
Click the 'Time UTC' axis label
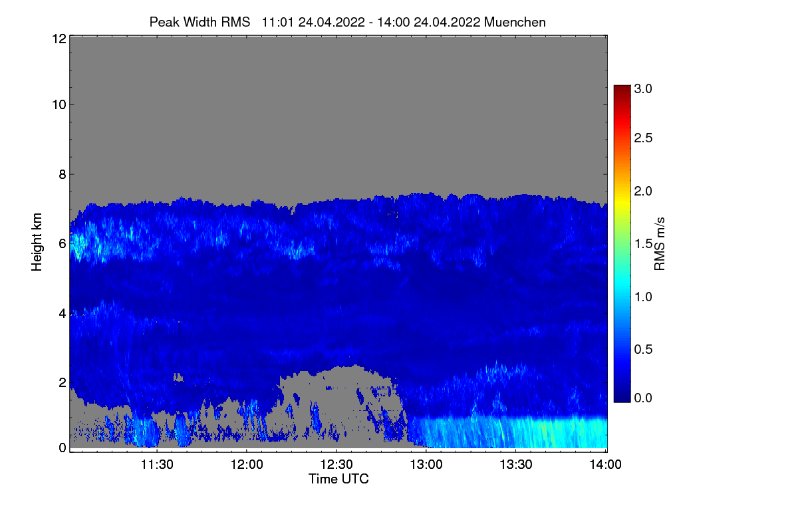(x=338, y=479)
